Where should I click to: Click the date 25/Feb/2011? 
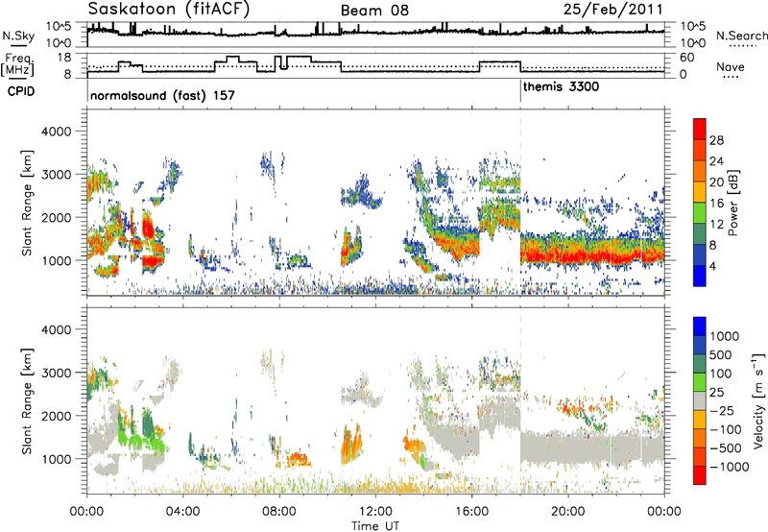click(x=612, y=10)
